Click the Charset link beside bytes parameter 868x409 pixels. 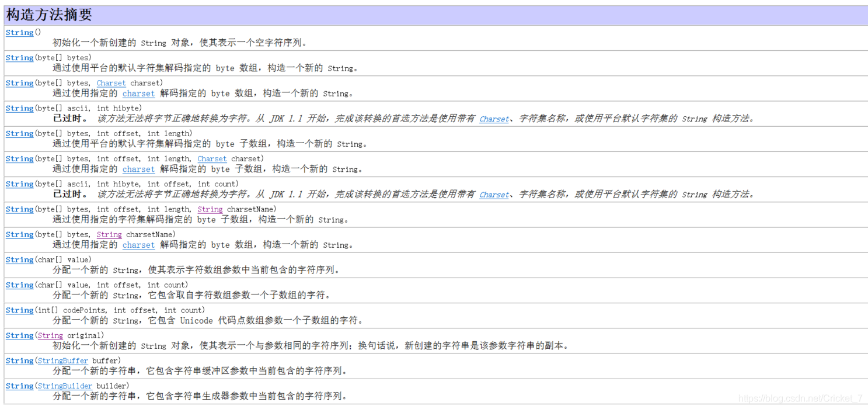pyautogui.click(x=111, y=83)
